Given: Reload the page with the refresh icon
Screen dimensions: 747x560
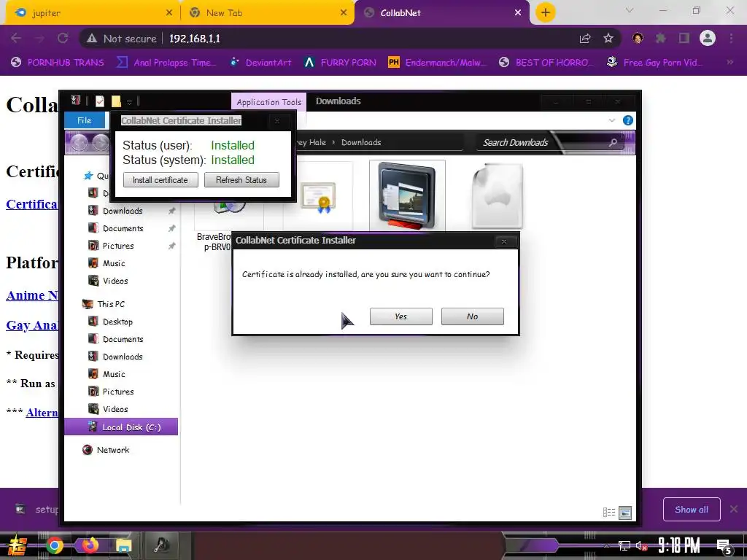Looking at the screenshot, I should tap(63, 39).
